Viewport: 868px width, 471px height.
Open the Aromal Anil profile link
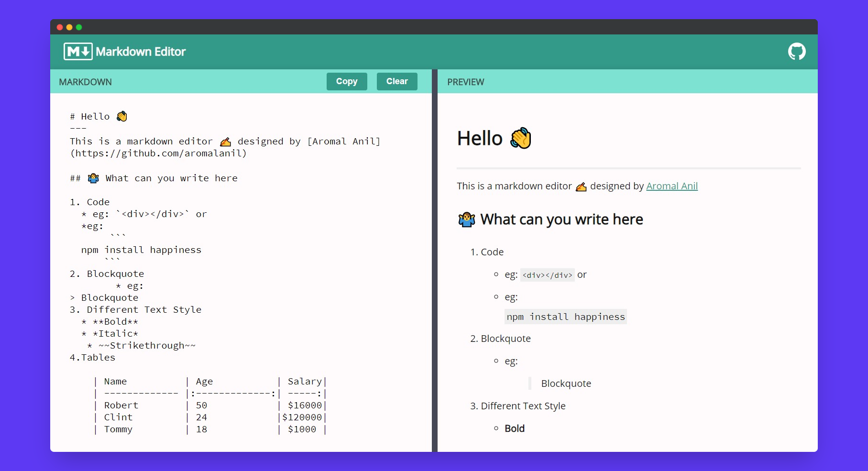click(672, 186)
